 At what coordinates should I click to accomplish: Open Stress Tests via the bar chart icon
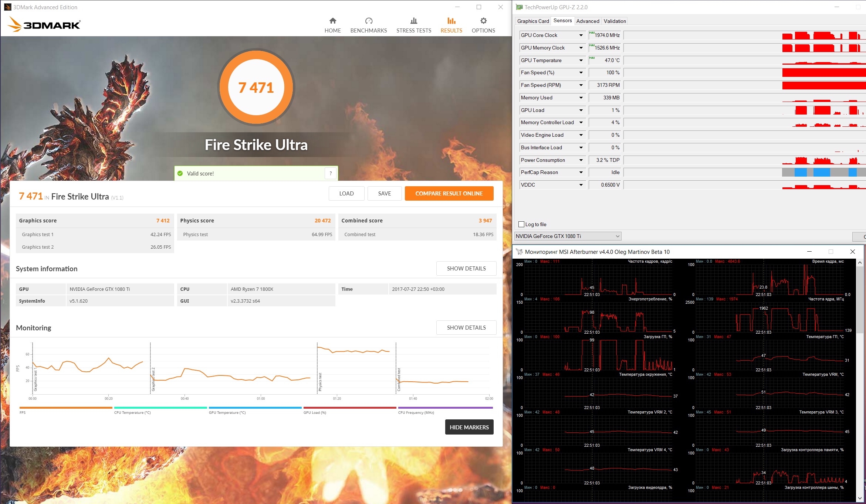[x=414, y=21]
